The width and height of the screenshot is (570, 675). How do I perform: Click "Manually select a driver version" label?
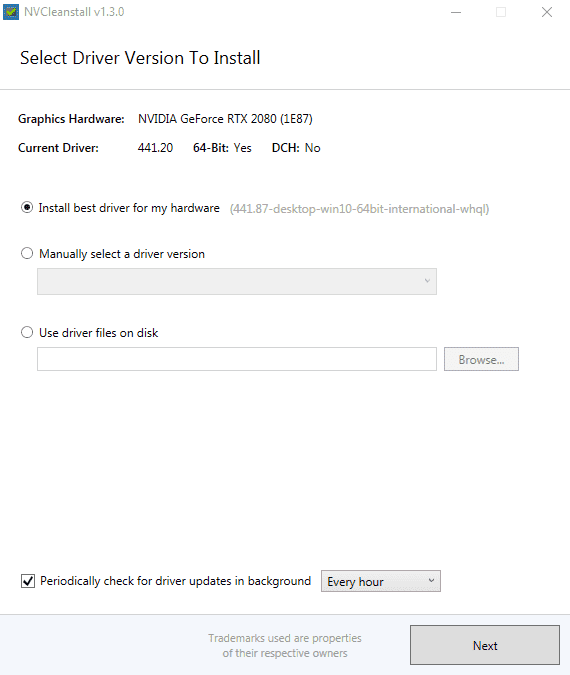point(122,254)
